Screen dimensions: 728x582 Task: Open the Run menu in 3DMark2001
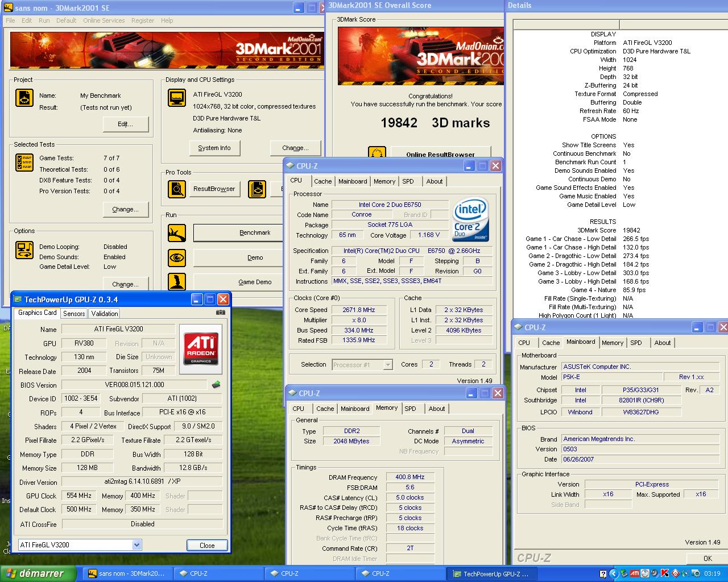coord(44,20)
